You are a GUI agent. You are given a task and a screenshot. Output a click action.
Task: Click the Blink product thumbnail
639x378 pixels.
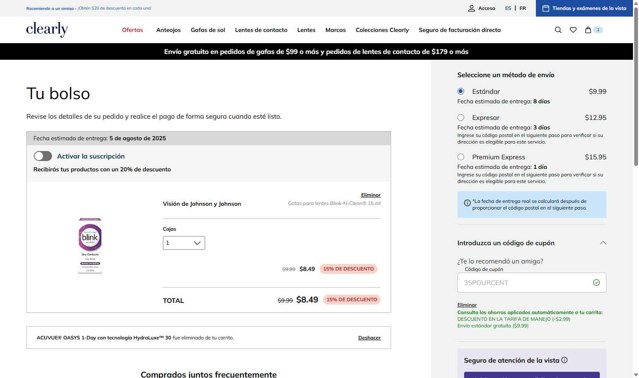coord(90,246)
